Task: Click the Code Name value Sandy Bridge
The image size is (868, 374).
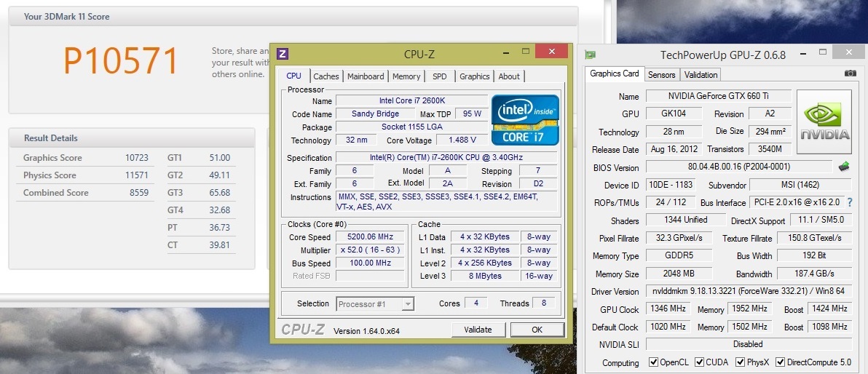Action: coord(375,114)
